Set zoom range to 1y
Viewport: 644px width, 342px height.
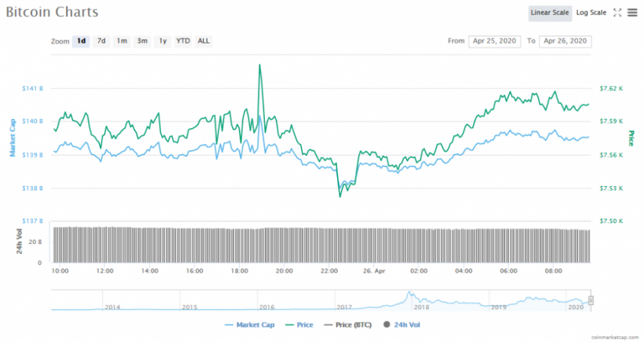pyautogui.click(x=162, y=41)
